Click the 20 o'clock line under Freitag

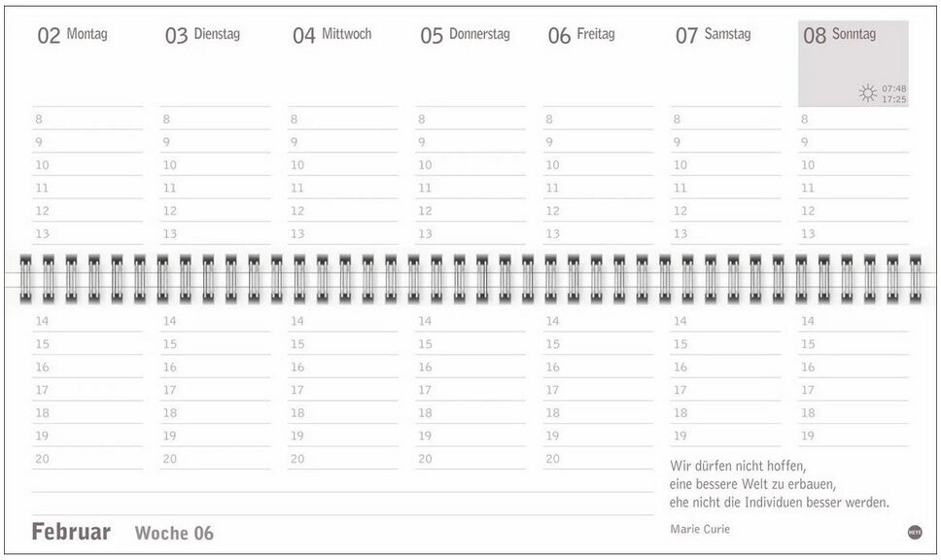598,459
